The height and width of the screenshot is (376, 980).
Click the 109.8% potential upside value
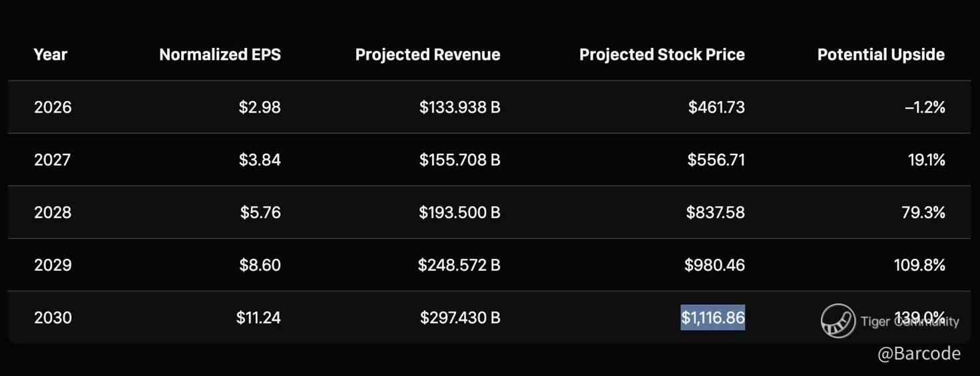[919, 265]
